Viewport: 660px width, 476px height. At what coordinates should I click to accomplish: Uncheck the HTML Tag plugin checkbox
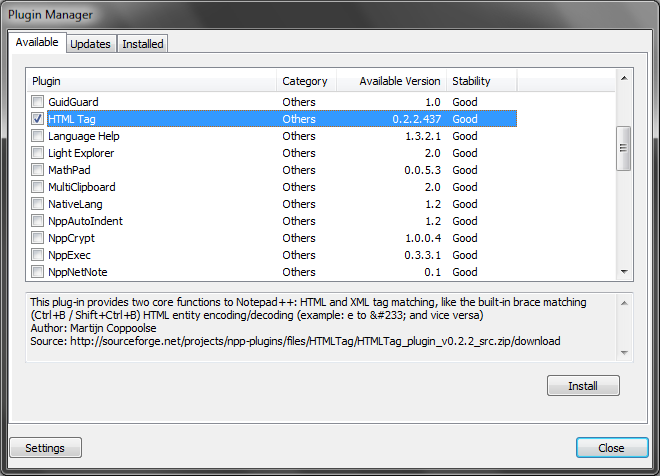(37, 119)
